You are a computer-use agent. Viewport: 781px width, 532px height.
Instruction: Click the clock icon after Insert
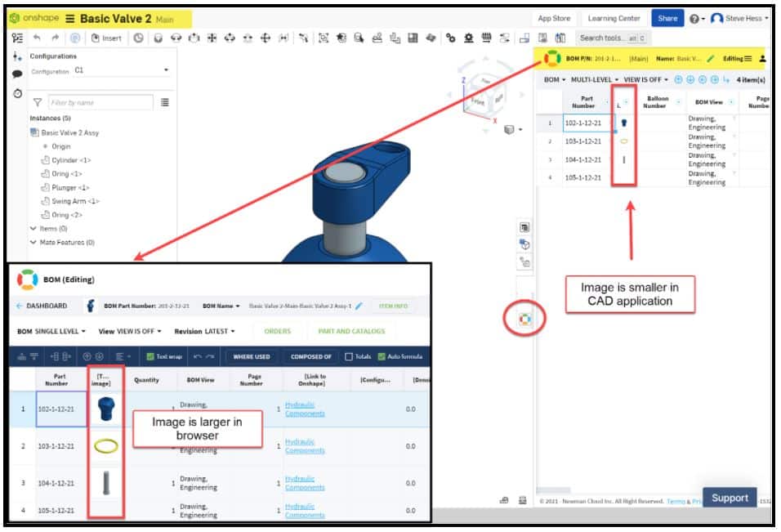[x=138, y=38]
